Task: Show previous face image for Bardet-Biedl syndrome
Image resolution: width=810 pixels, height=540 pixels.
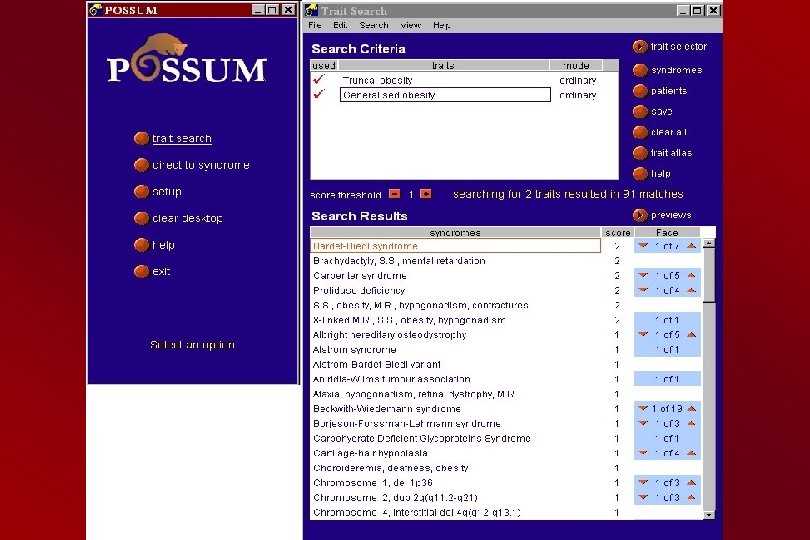Action: (x=643, y=246)
